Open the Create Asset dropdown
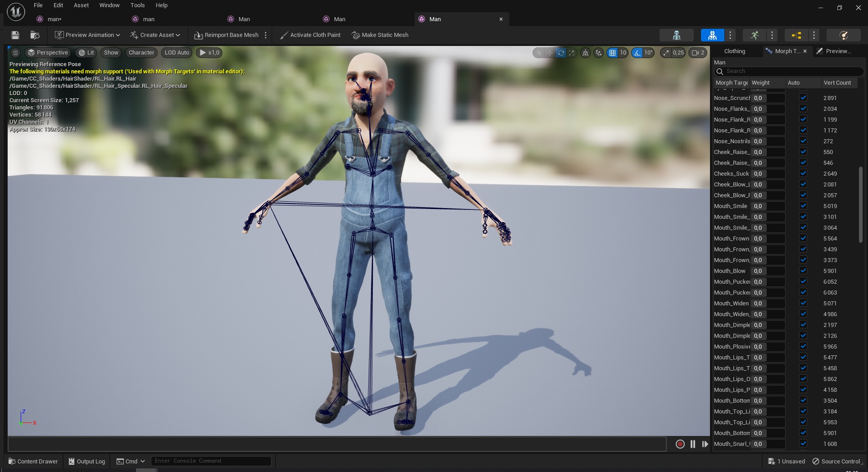This screenshot has width=868, height=472. click(155, 35)
